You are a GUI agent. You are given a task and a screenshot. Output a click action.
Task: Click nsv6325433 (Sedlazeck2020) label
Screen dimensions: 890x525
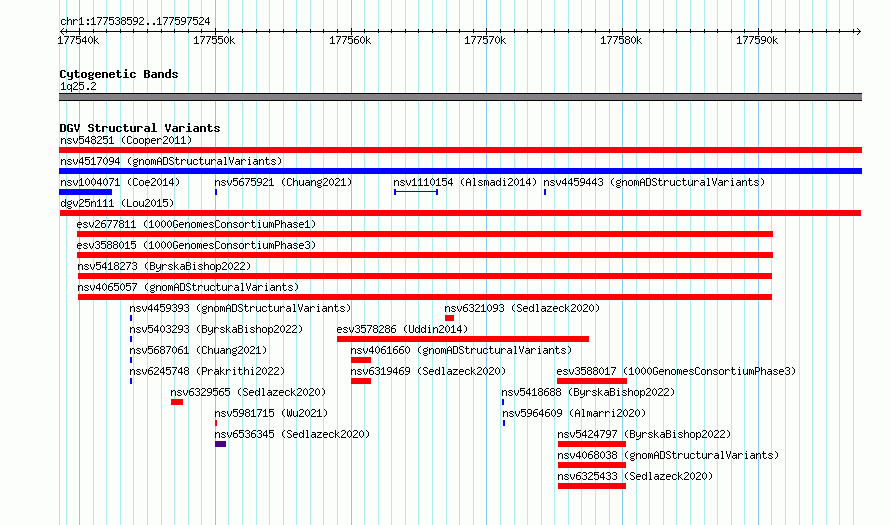[635, 476]
